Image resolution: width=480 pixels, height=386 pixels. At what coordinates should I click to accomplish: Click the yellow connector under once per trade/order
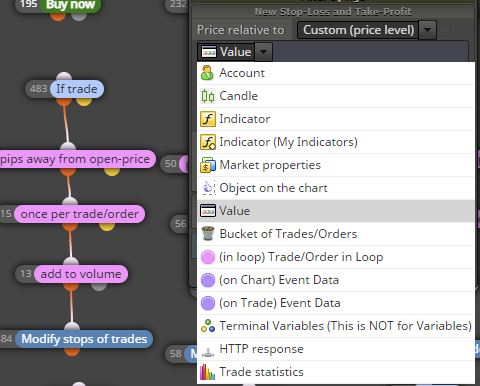click(x=107, y=227)
